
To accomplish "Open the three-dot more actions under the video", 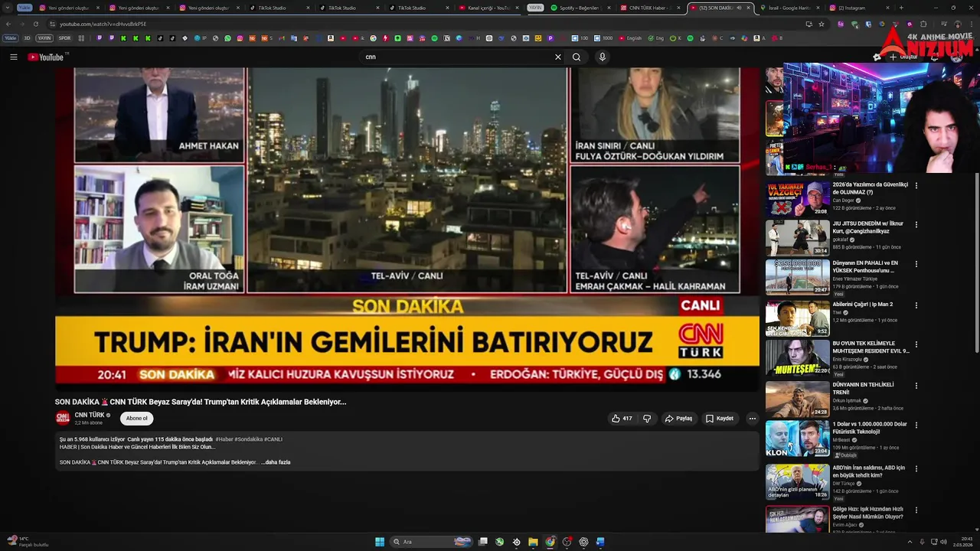I will point(752,419).
